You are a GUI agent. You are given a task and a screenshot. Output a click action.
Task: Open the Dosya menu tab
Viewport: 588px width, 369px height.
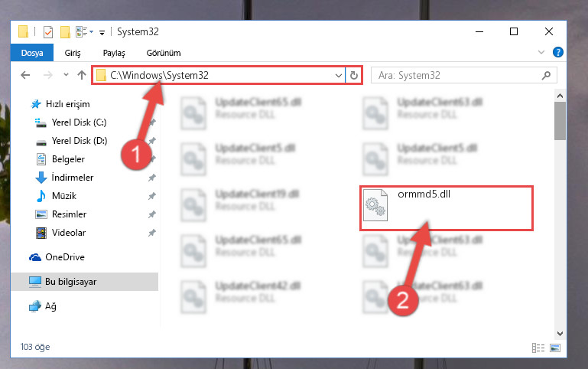point(32,53)
